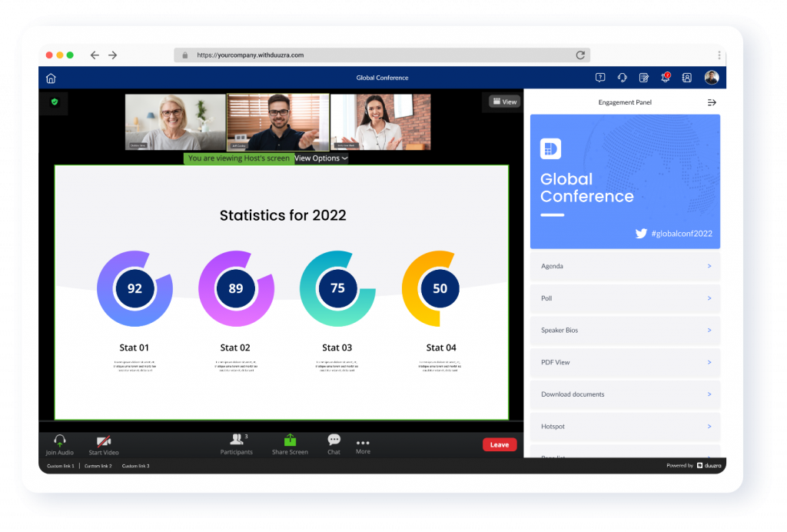The image size is (787, 532).
Task: Open the notes pencil icon
Action: click(x=644, y=78)
